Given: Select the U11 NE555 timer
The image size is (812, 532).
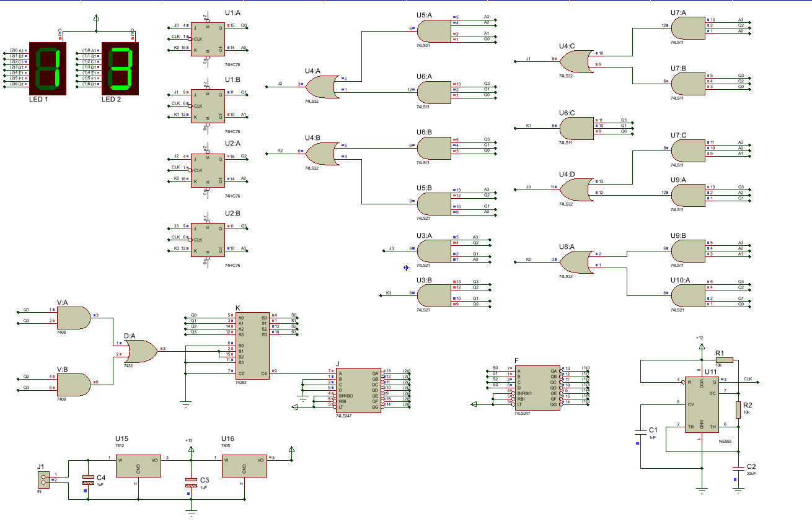Looking at the screenshot, I should [x=704, y=404].
